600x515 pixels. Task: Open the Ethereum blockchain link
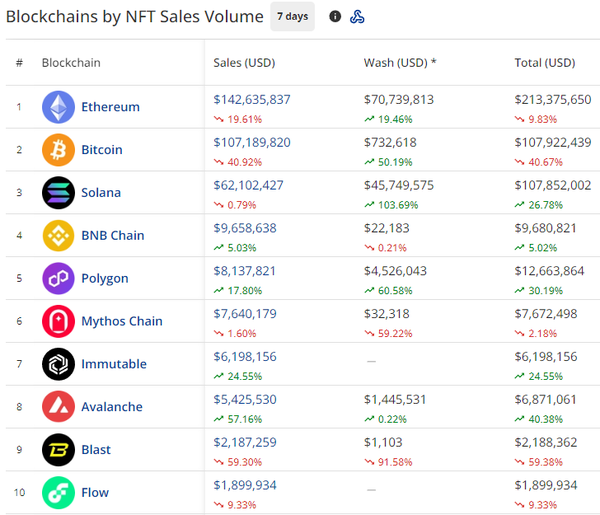point(110,107)
